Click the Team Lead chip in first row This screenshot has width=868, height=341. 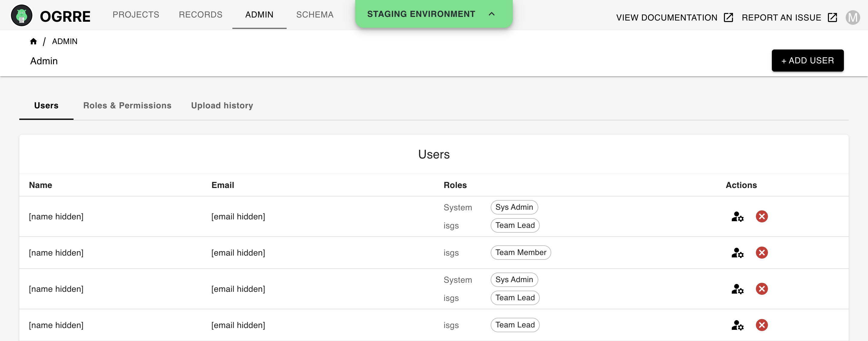click(515, 225)
